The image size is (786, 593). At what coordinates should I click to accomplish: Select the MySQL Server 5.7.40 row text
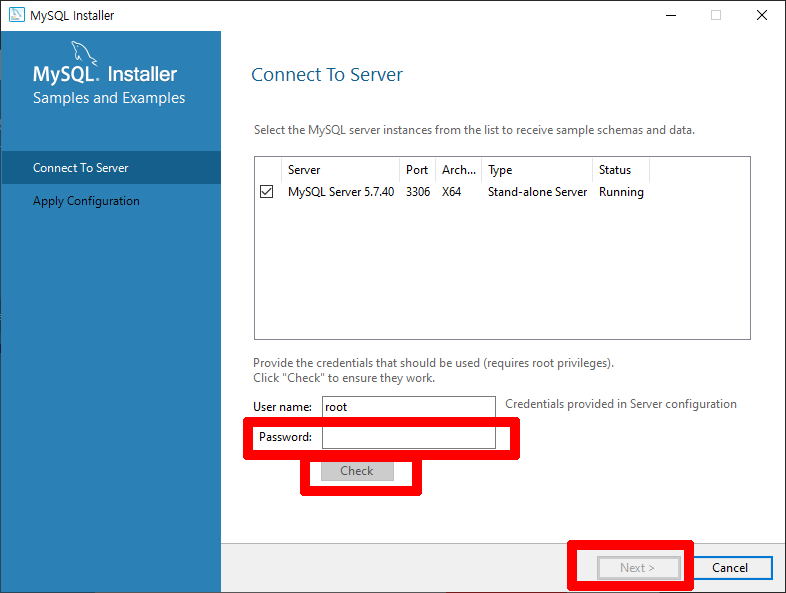click(x=341, y=192)
